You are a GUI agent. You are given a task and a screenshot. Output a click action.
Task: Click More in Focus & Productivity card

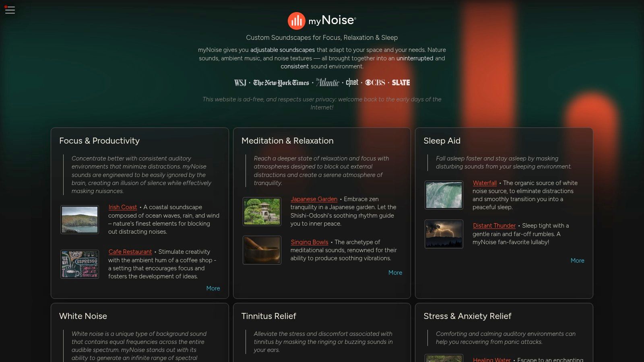tap(213, 288)
